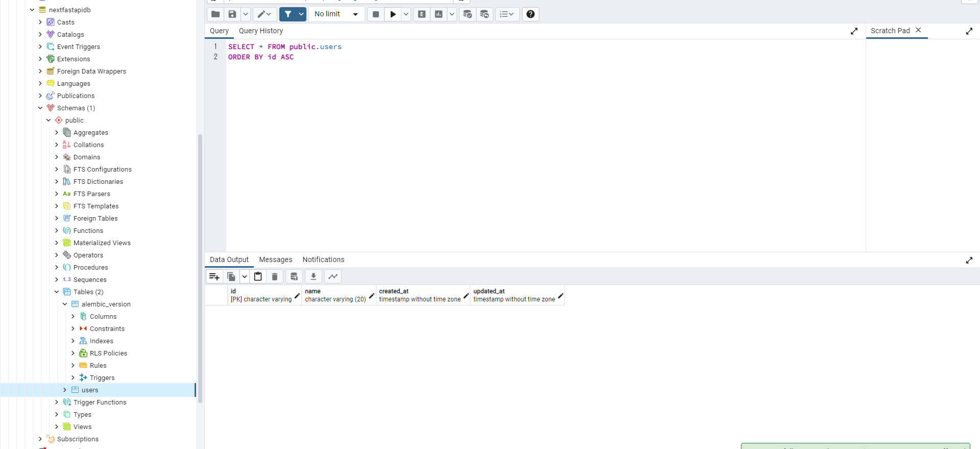Save the query file
The width and height of the screenshot is (980, 449).
click(232, 14)
